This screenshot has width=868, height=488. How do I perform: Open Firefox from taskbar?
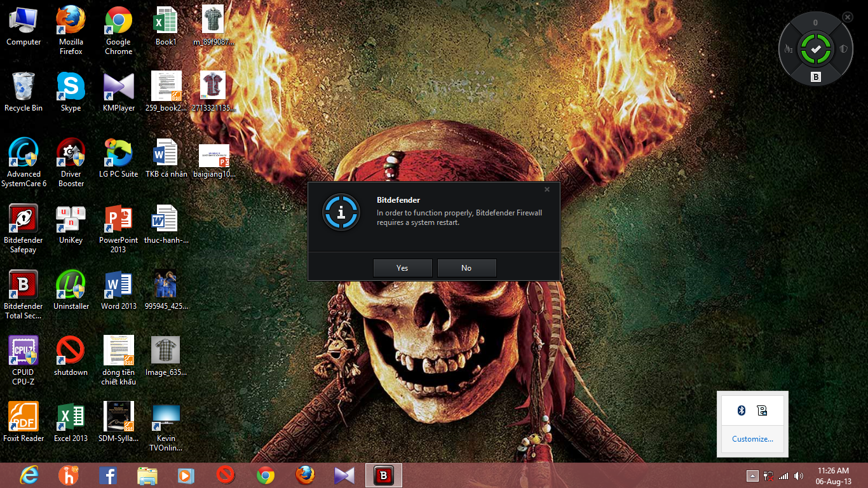[x=305, y=475]
